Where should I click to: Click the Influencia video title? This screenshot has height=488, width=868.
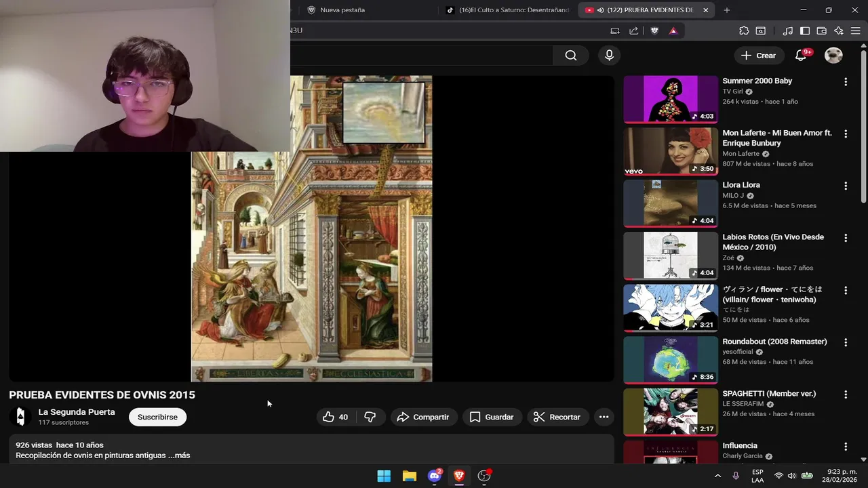[739, 445]
